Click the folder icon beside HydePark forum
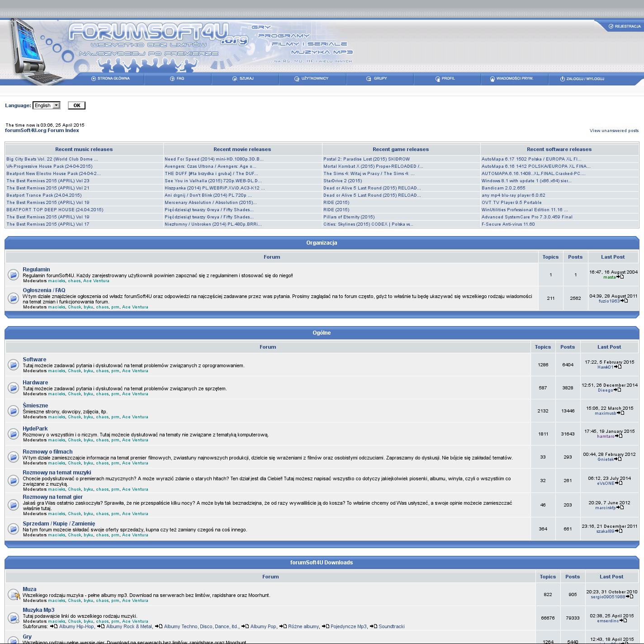The width and height of the screenshot is (644, 644). pyautogui.click(x=13, y=434)
